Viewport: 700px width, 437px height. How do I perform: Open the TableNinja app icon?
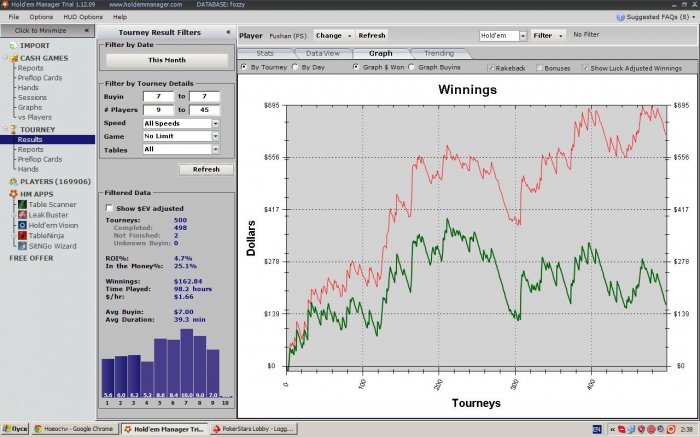22,235
